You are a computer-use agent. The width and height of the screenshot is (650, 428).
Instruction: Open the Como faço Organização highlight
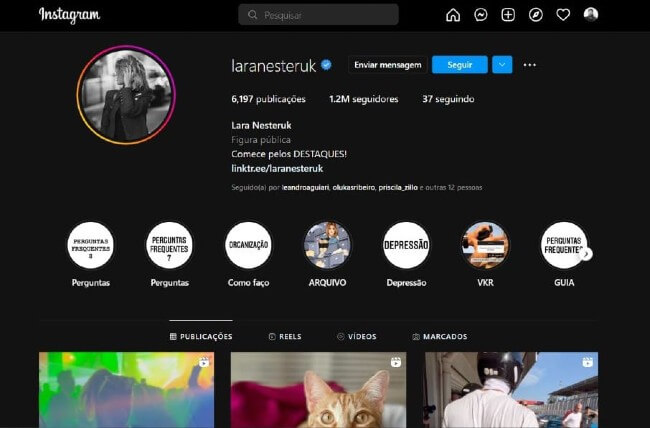[x=248, y=246]
